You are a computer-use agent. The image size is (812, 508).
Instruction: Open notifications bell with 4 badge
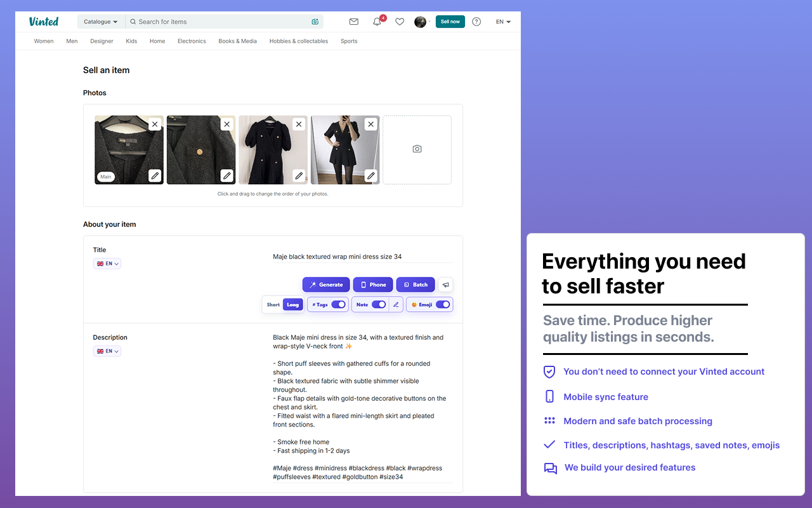(377, 22)
